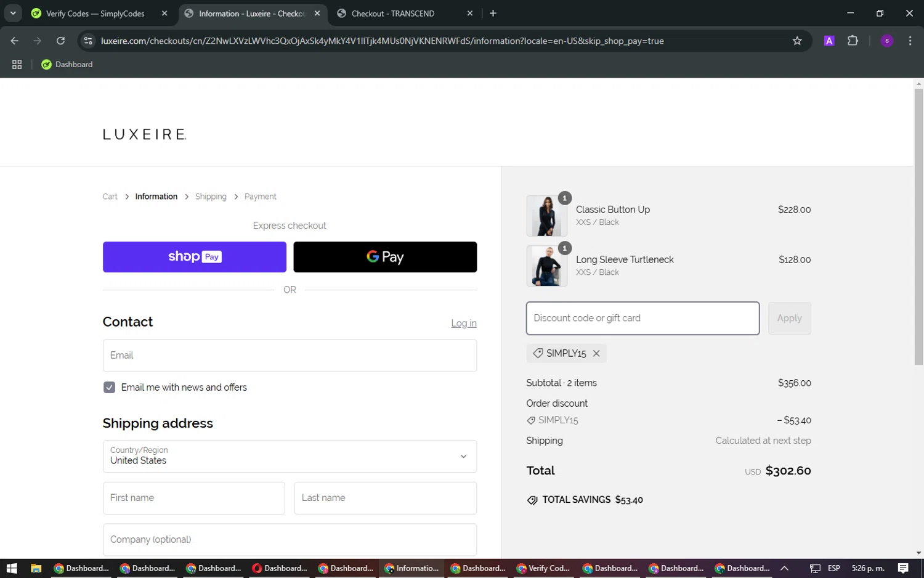Focus the Company (optional) field
Image resolution: width=924 pixels, height=578 pixels.
click(290, 540)
